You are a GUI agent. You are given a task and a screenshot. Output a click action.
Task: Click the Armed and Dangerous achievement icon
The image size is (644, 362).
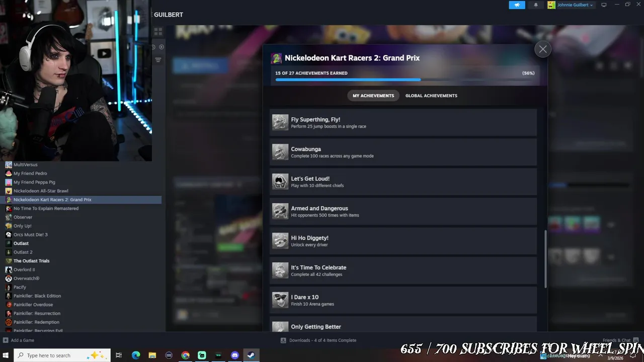pyautogui.click(x=280, y=211)
